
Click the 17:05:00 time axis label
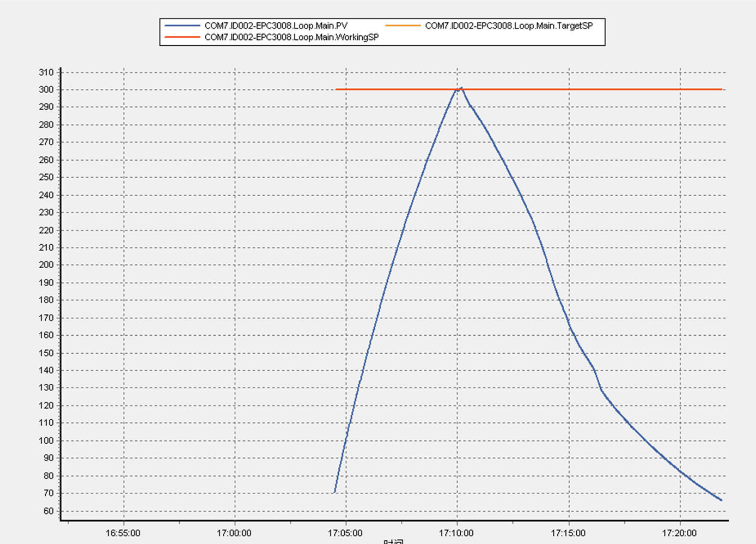click(345, 533)
